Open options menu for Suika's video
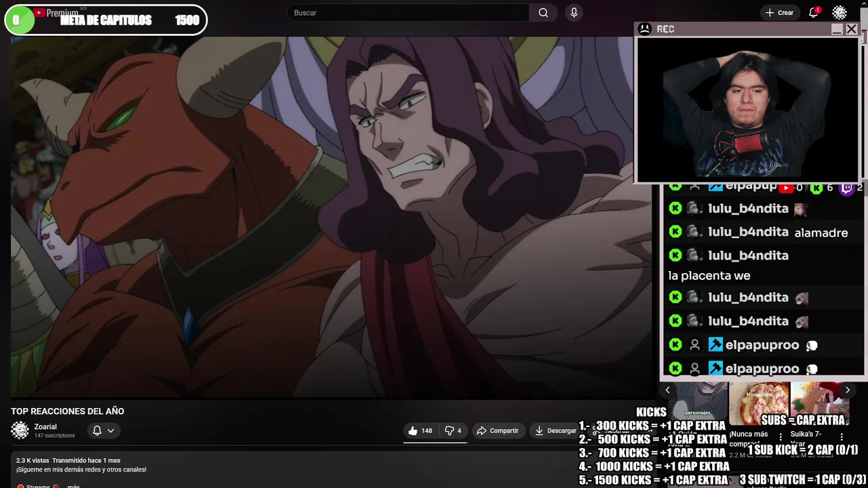The image size is (868, 488). (842, 437)
